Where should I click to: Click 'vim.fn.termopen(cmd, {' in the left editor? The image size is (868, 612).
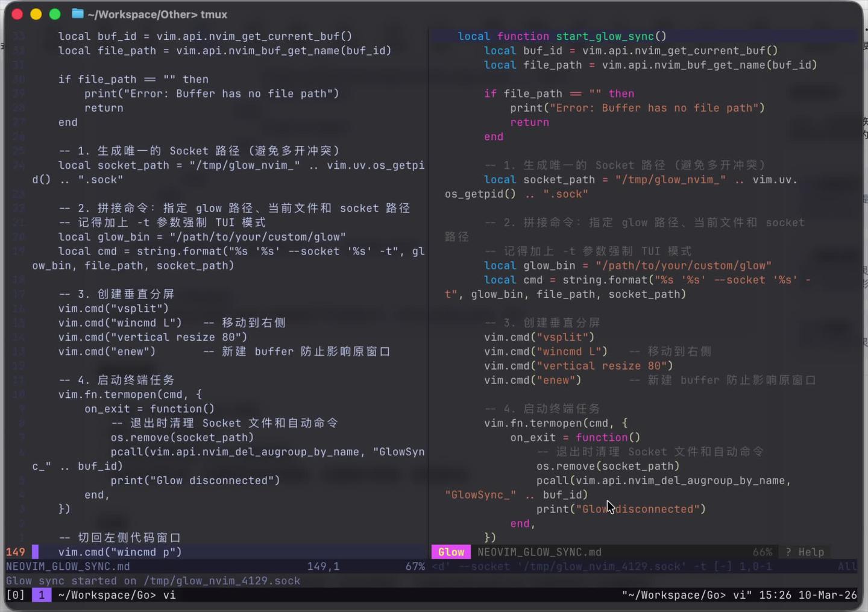[130, 394]
